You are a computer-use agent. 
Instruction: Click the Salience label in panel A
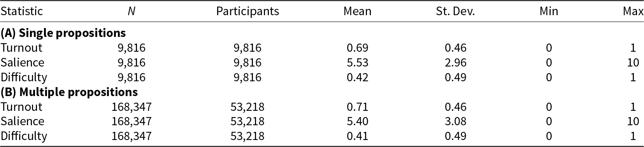[23, 63]
